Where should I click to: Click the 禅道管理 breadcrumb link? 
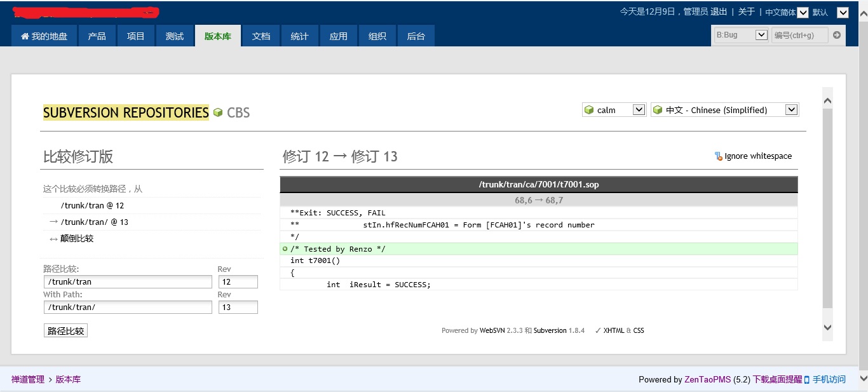click(28, 379)
